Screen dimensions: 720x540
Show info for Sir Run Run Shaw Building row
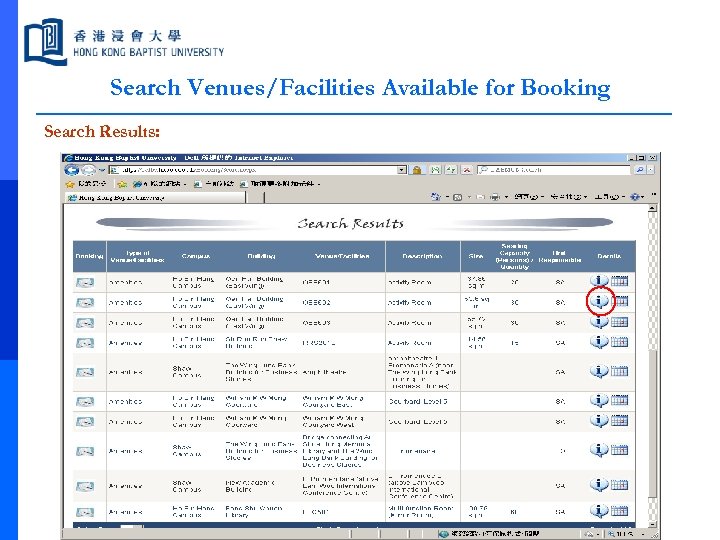599,342
